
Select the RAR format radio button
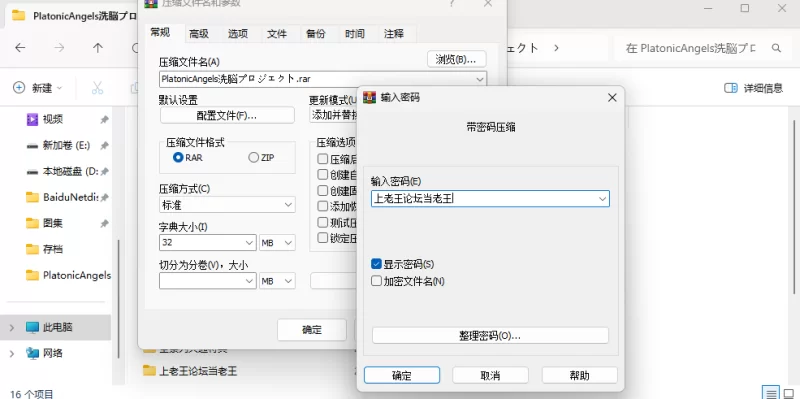pyautogui.click(x=178, y=158)
